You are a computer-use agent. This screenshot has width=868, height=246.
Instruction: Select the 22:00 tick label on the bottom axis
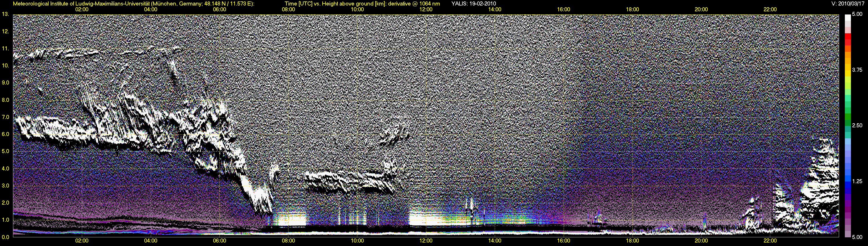point(770,241)
